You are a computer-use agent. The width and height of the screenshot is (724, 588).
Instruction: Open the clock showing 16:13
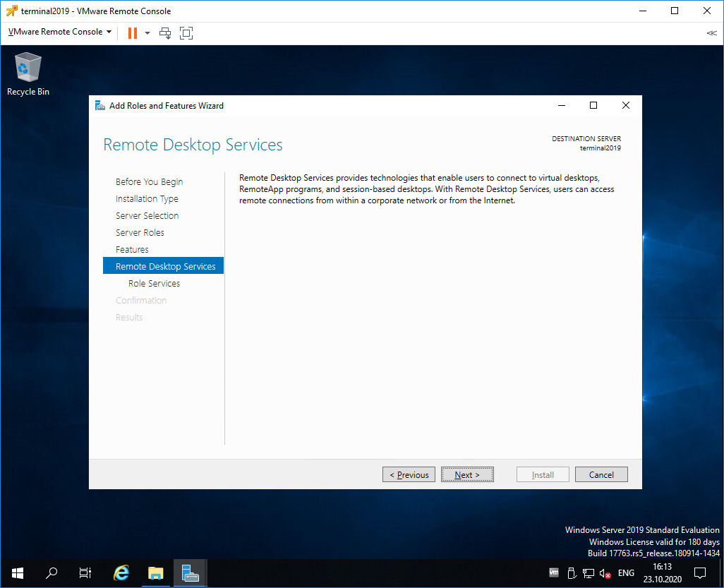click(x=662, y=572)
